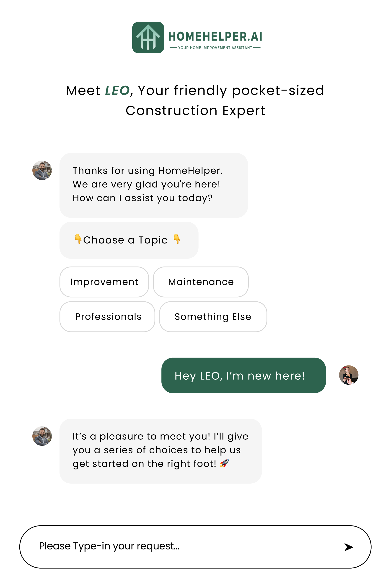Screen dimensions: 391x588
Task: Open LEO's avatar beside the welcome message
Action: [x=42, y=170]
